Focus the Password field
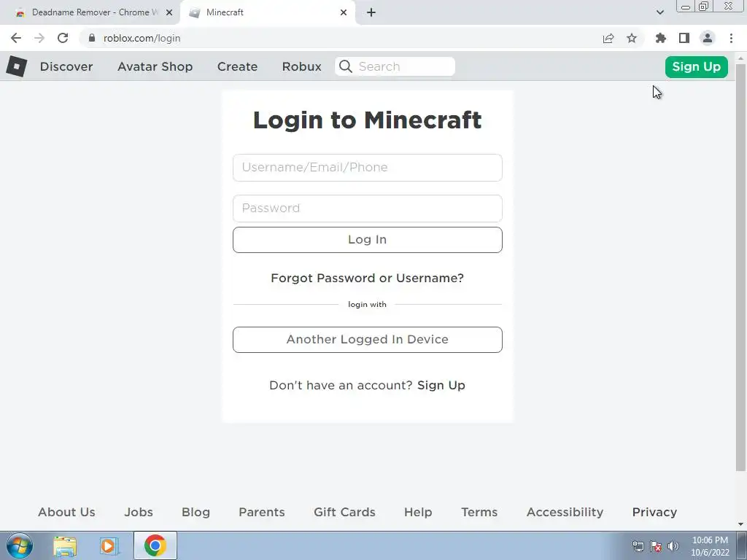The image size is (747, 560). point(368,209)
